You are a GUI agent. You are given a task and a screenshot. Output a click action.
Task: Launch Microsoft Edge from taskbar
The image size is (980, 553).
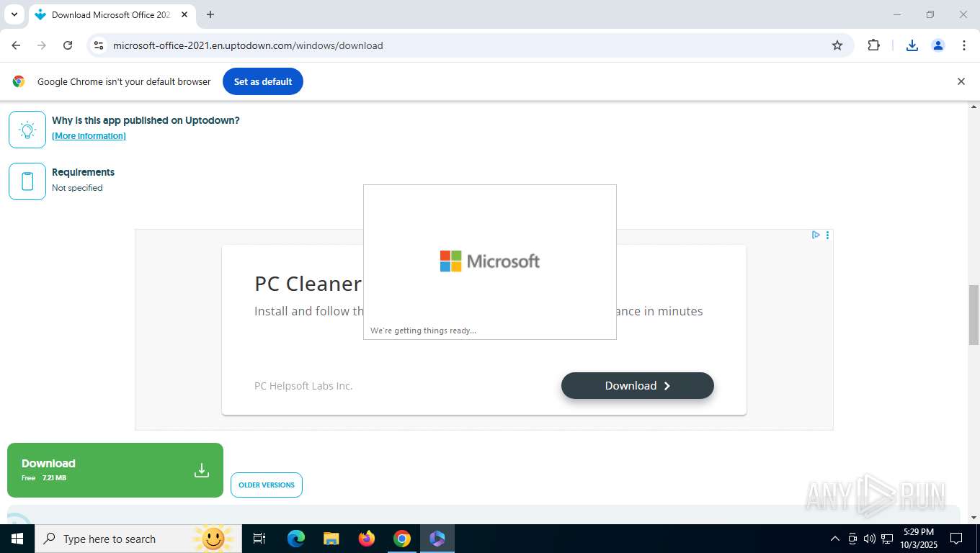click(296, 539)
